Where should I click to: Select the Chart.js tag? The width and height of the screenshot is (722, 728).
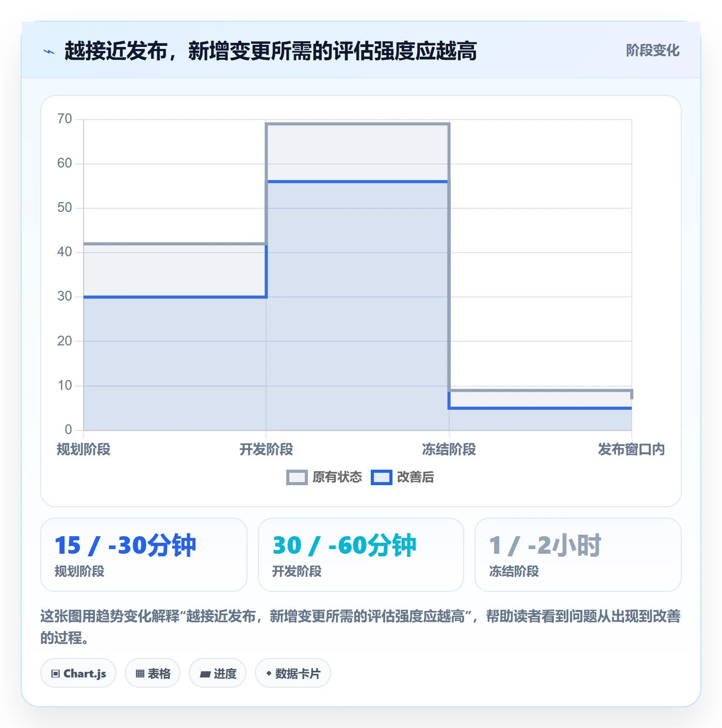[78, 673]
